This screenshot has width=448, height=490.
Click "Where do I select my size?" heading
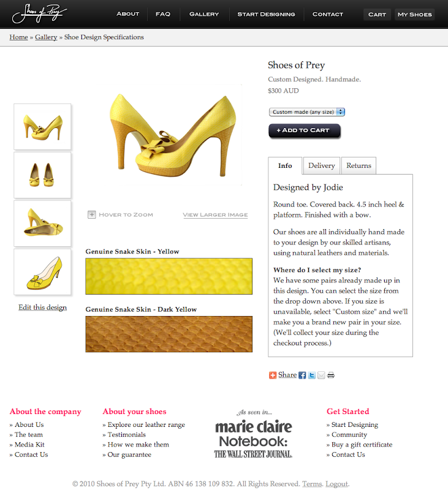[317, 270]
